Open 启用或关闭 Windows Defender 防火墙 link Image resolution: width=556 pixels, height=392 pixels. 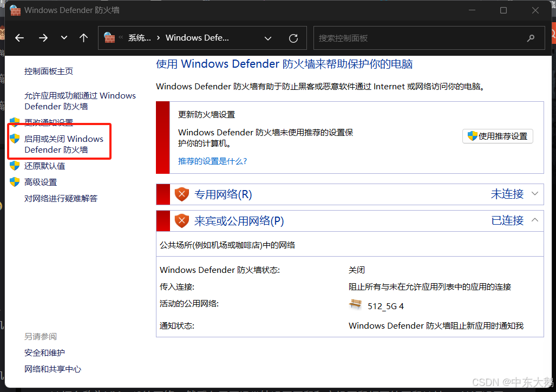[64, 144]
